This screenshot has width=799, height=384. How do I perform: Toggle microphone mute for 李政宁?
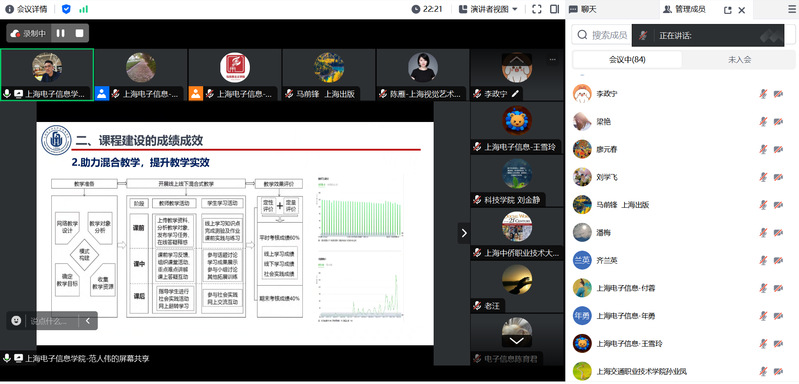[763, 94]
